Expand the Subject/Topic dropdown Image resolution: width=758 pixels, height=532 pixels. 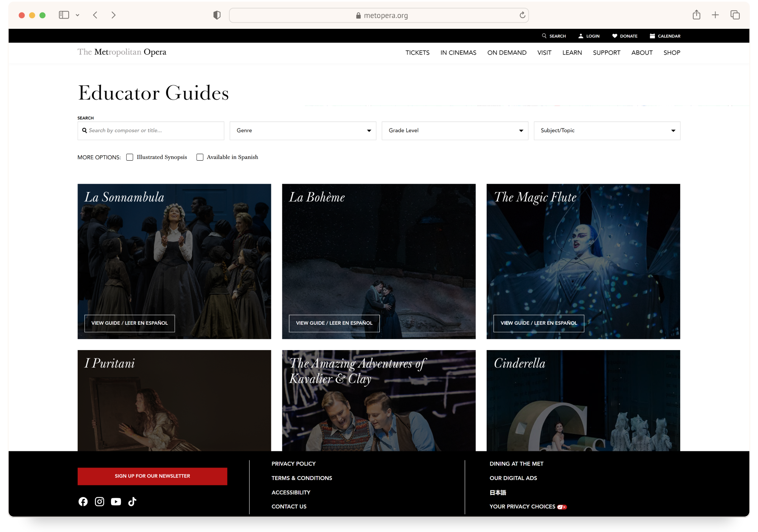tap(607, 131)
